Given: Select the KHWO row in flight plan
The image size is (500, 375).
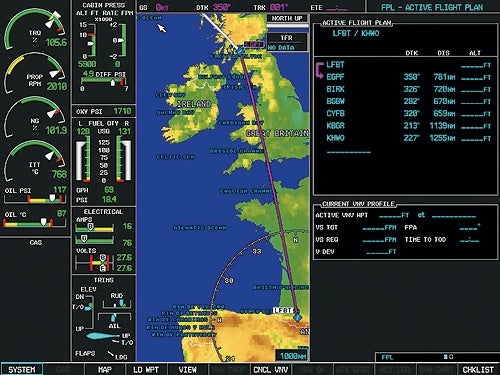Looking at the screenshot, I should point(408,138).
